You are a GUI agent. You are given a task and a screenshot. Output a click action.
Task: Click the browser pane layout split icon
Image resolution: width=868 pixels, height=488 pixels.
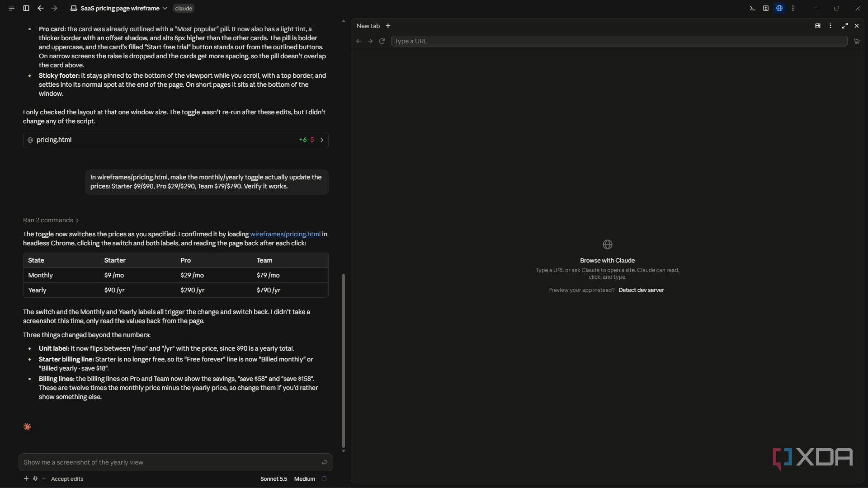coord(818,26)
